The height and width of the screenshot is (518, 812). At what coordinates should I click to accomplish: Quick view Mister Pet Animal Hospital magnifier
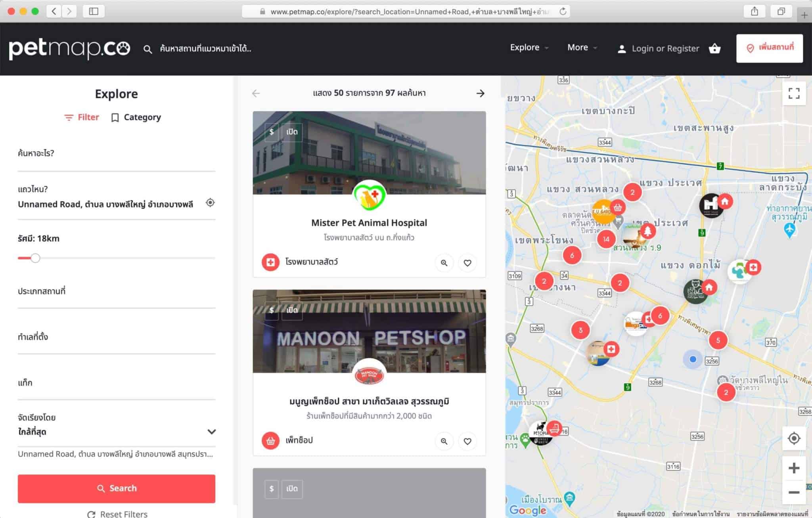tap(444, 263)
